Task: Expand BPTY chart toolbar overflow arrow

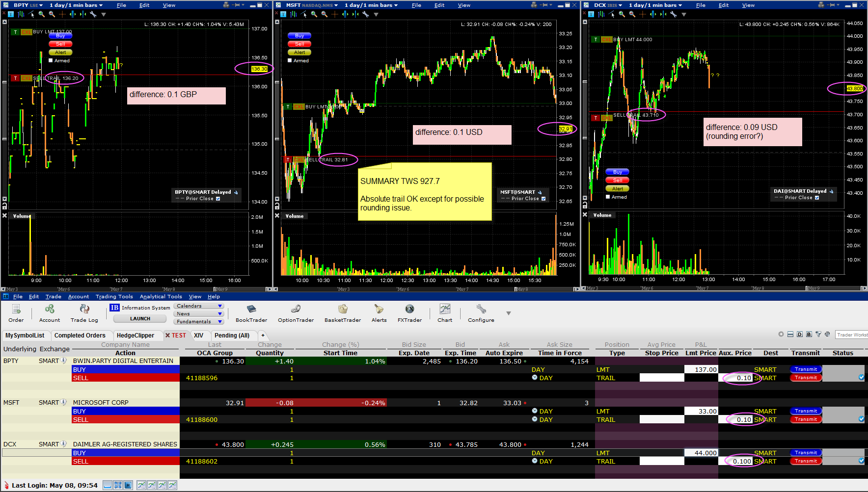Action: [104, 15]
